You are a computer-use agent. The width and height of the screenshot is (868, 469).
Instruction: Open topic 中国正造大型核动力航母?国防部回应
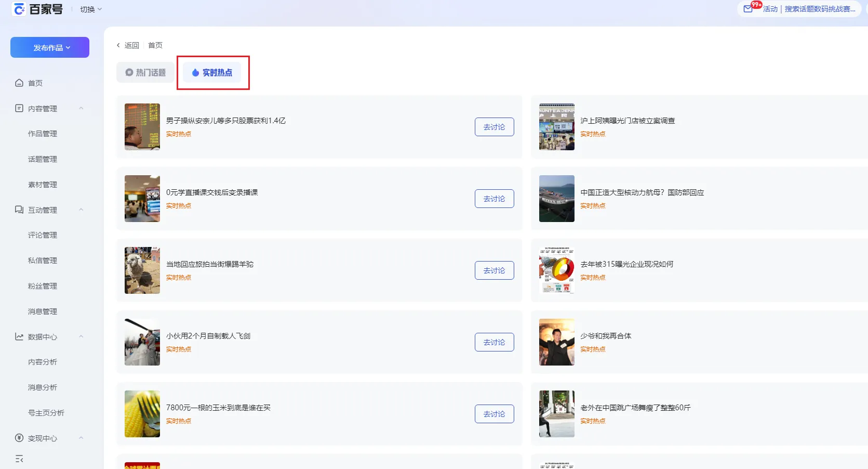click(x=642, y=192)
